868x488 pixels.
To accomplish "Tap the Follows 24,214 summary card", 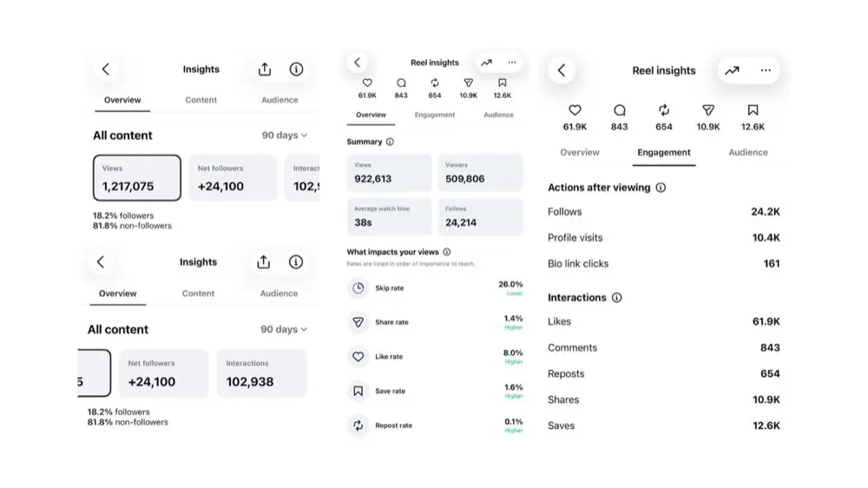I will (481, 216).
